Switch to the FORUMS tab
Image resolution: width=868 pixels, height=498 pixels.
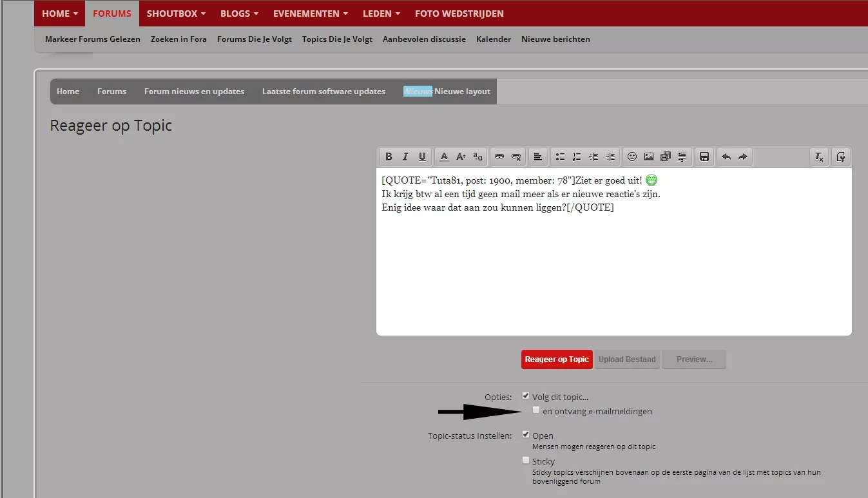coord(111,13)
